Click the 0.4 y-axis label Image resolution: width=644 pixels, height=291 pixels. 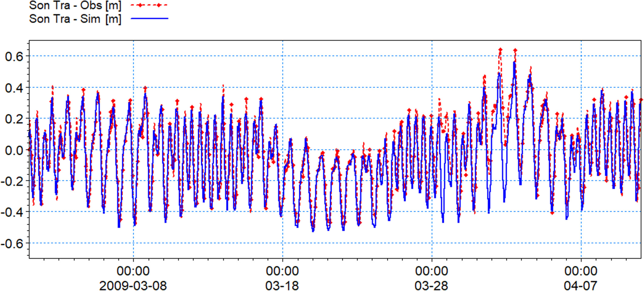click(14, 88)
